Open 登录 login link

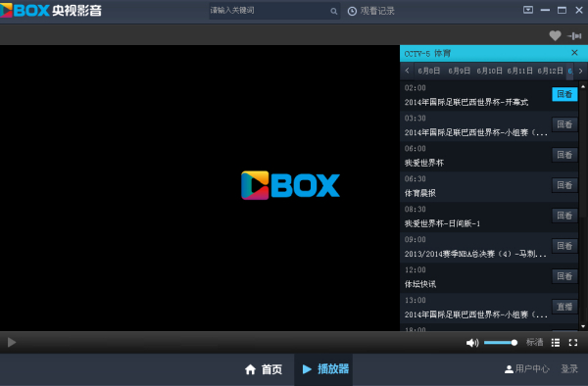569,369
